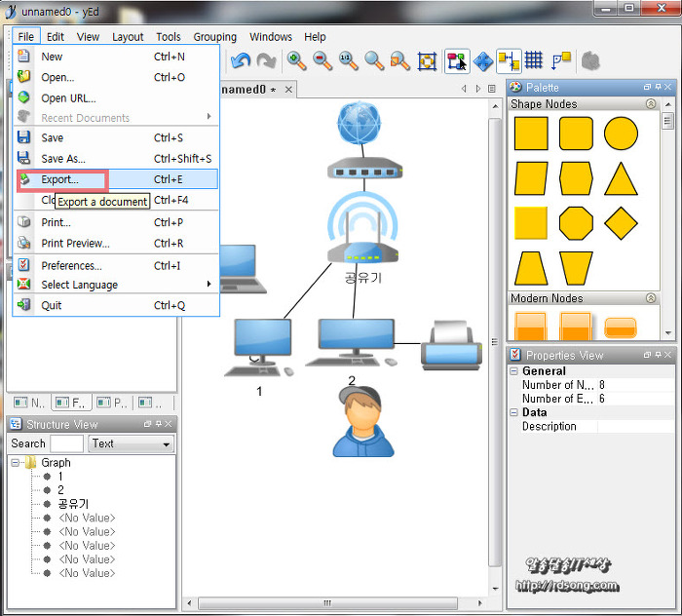This screenshot has width=682, height=616.
Task: Click the Fit Content toolbar icon
Action: tap(427, 61)
